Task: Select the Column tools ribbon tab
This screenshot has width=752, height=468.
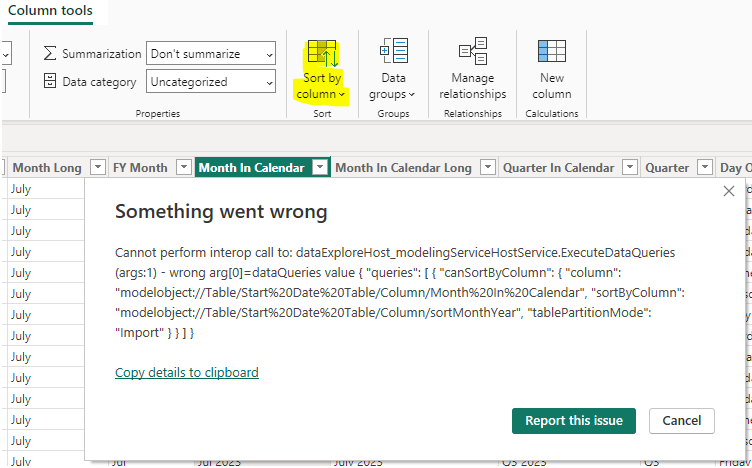Action: tap(50, 11)
